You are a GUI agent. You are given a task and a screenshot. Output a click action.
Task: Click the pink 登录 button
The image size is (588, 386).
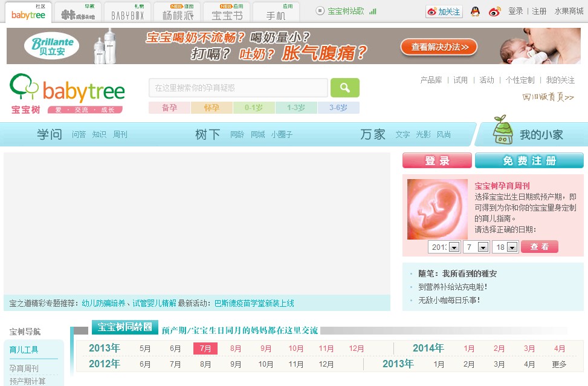pyautogui.click(x=437, y=161)
